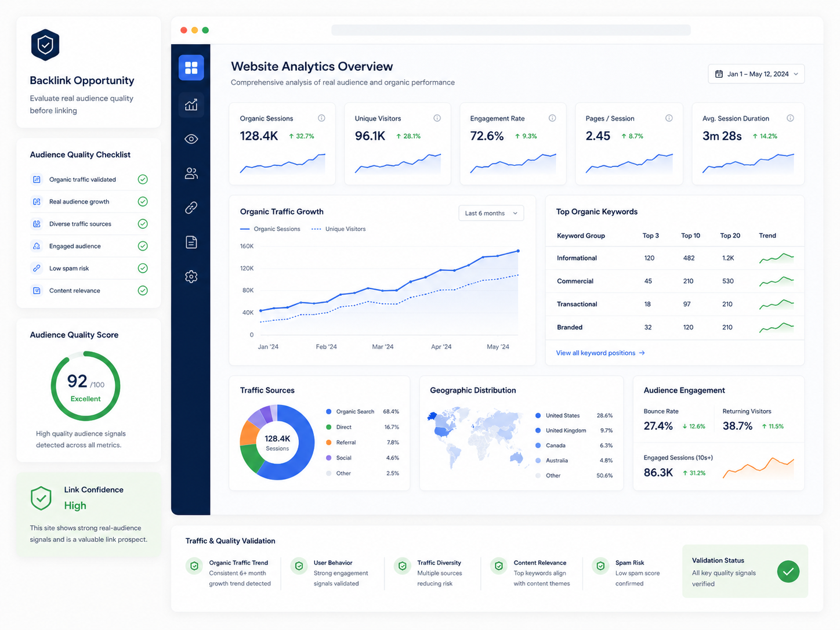The image size is (840, 630).
Task: Select the Informational keyword group row
Action: 675,258
